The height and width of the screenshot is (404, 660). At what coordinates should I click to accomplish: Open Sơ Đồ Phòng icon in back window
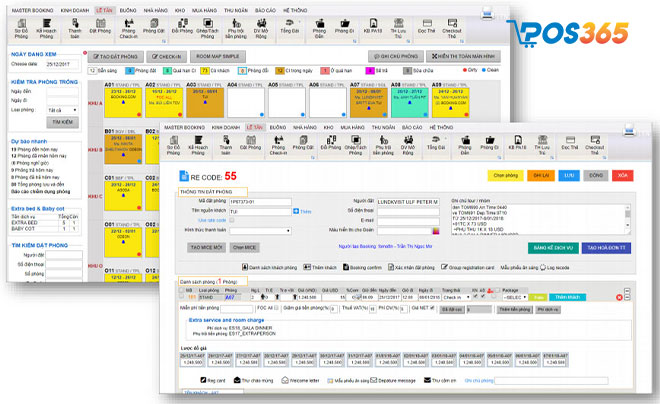click(x=21, y=24)
